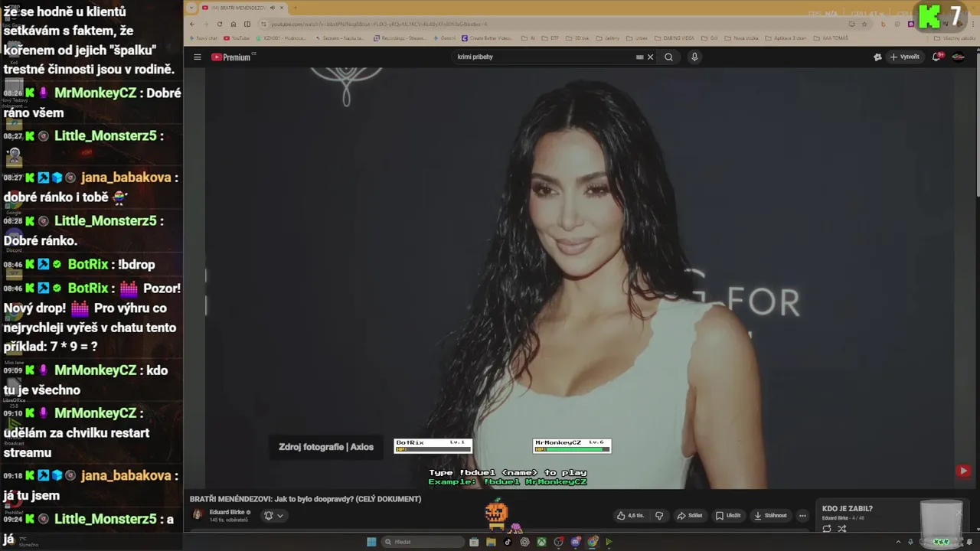
Task: Click the browser back arrow
Action: point(193,24)
